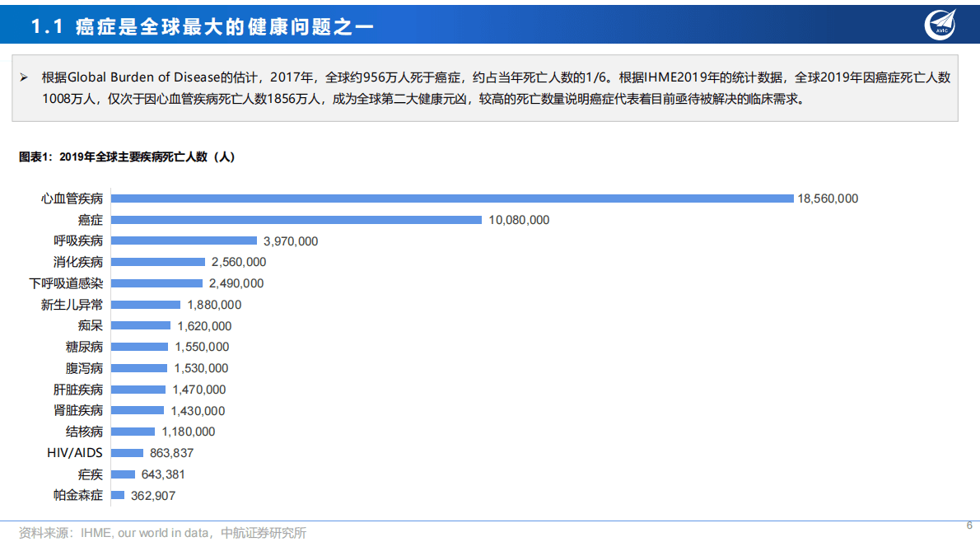
Task: Click the HIV/AIDS label
Action: tap(75, 453)
